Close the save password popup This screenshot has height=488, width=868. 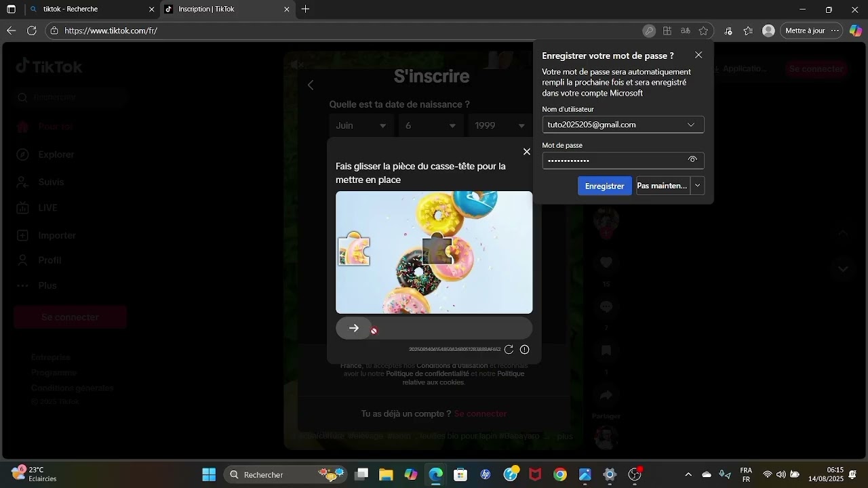click(x=698, y=55)
